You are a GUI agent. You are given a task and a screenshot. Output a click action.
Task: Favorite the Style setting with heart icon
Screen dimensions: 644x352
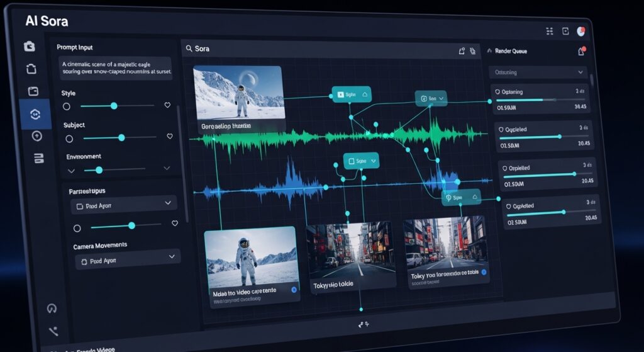(167, 105)
